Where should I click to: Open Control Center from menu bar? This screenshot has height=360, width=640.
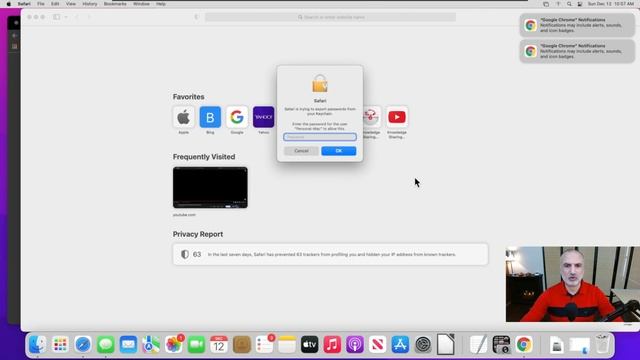580,4
